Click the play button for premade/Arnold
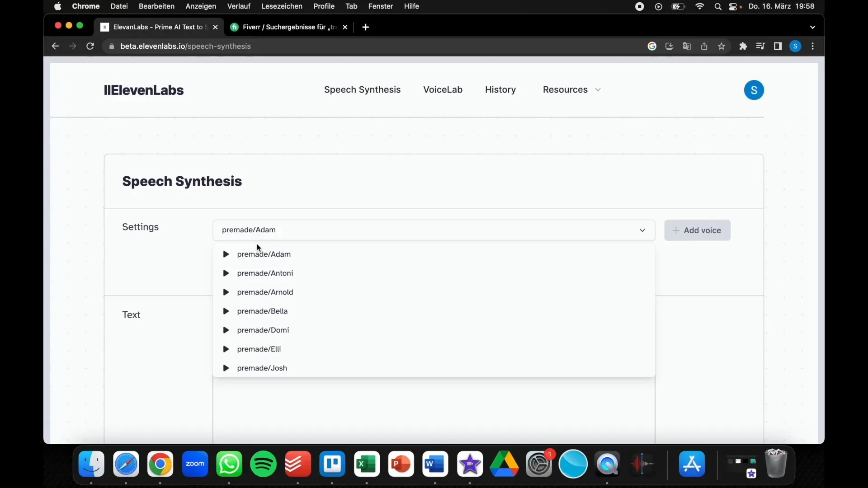This screenshot has height=488, width=868. 225,292
